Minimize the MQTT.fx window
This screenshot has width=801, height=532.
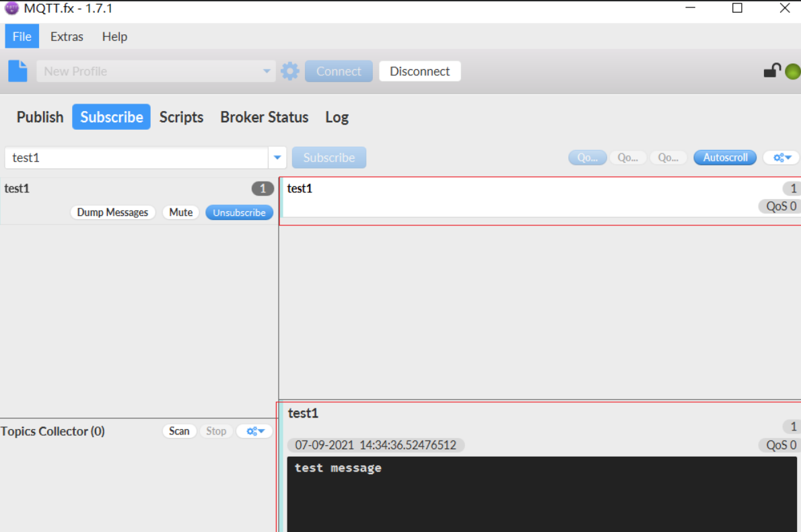click(690, 7)
